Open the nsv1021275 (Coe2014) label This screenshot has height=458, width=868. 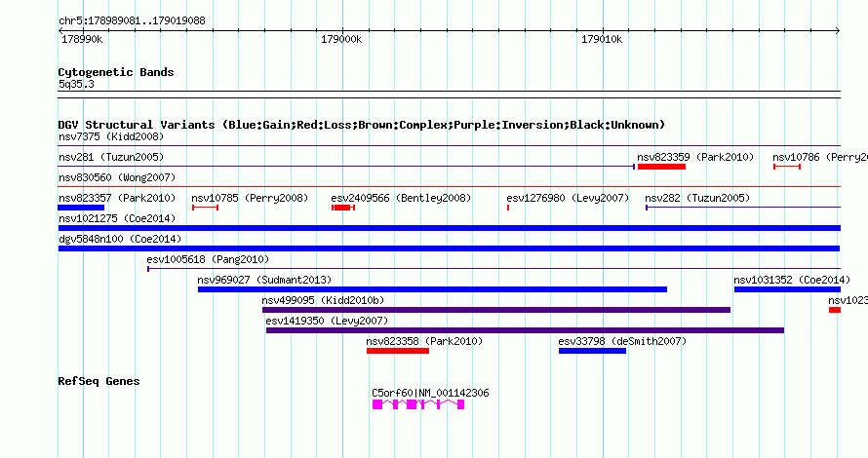[117, 218]
